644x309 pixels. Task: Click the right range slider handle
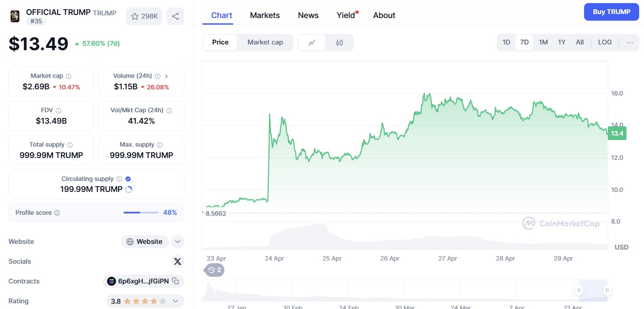607,290
